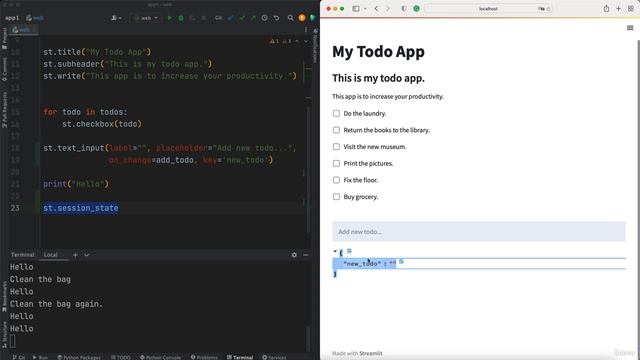
Task: Click the orange round icon in PyCharm toolbar
Action: pos(302,18)
